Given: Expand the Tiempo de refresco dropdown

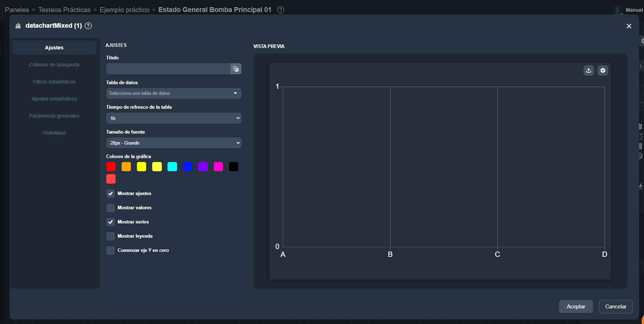Looking at the screenshot, I should pyautogui.click(x=174, y=118).
